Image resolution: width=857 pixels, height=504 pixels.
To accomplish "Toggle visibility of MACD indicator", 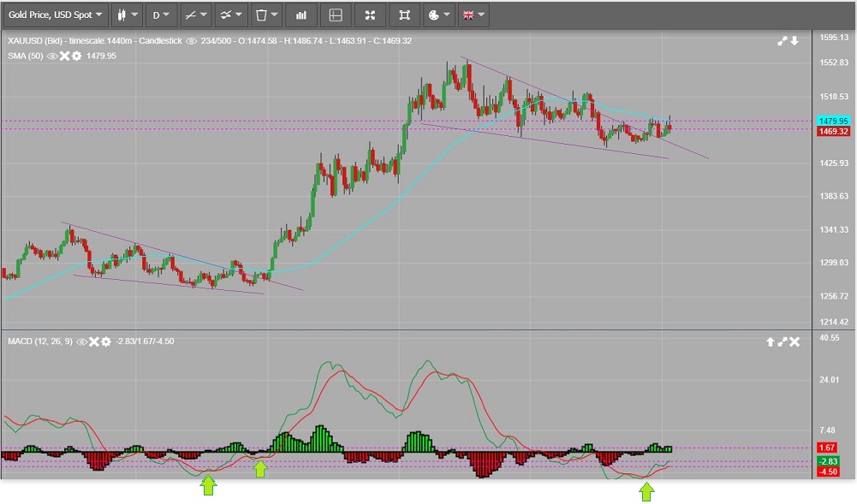I will [82, 341].
